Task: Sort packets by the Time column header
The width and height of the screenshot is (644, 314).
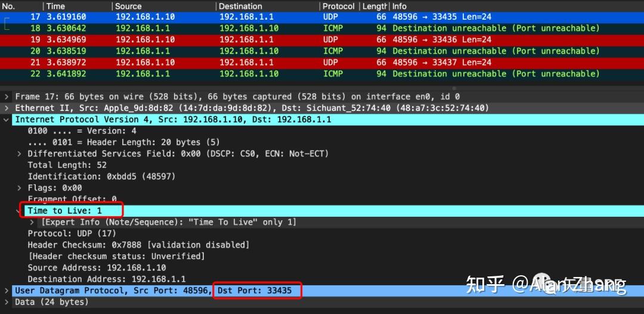Action: (x=56, y=6)
